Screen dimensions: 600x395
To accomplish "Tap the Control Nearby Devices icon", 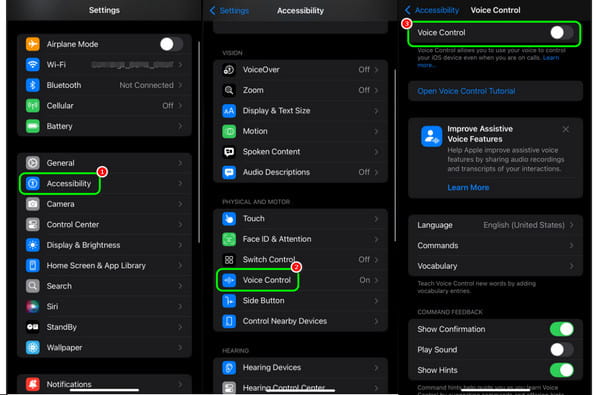I will (x=229, y=321).
